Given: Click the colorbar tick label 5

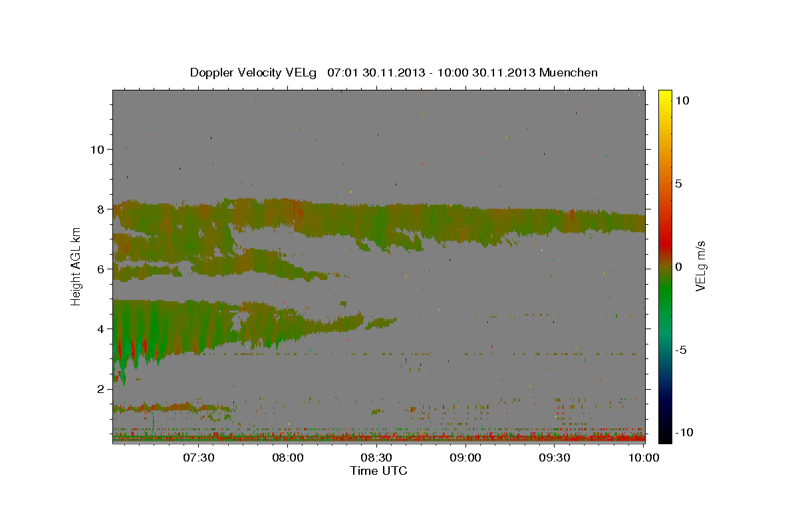Looking at the screenshot, I should [678, 184].
